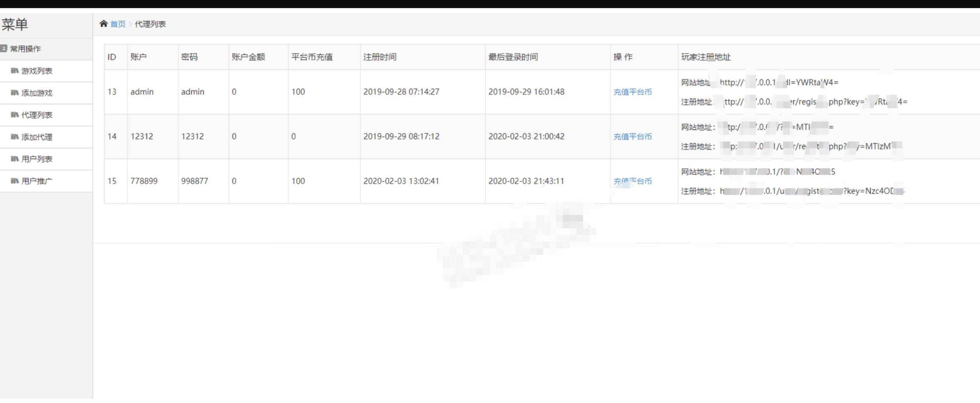
Task: Click the 常用操作 menu header icon
Action: click(x=4, y=48)
